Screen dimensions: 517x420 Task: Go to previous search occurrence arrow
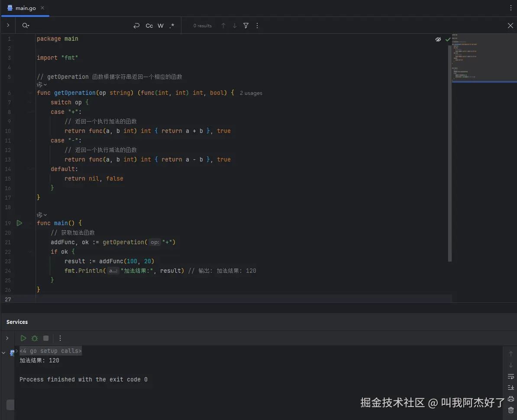click(x=223, y=26)
